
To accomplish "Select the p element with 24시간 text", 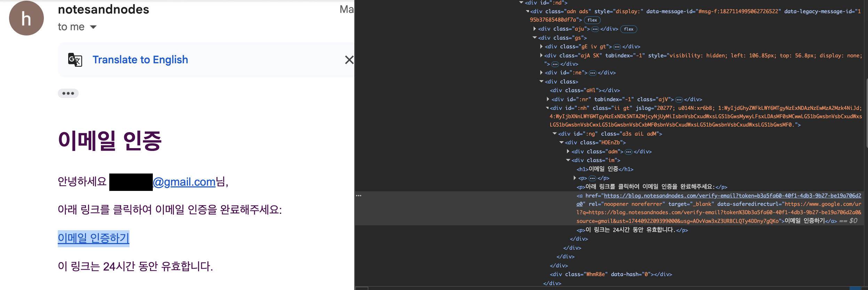I will (x=632, y=230).
